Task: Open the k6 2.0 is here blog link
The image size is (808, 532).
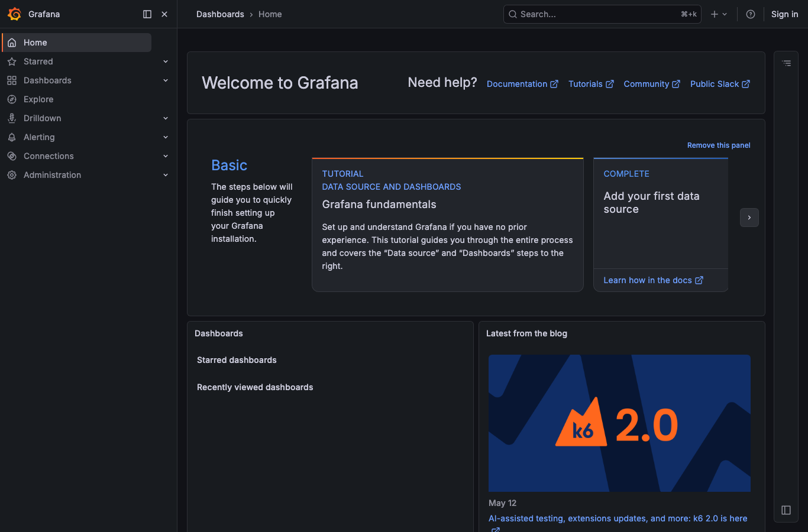Action: tap(618, 518)
